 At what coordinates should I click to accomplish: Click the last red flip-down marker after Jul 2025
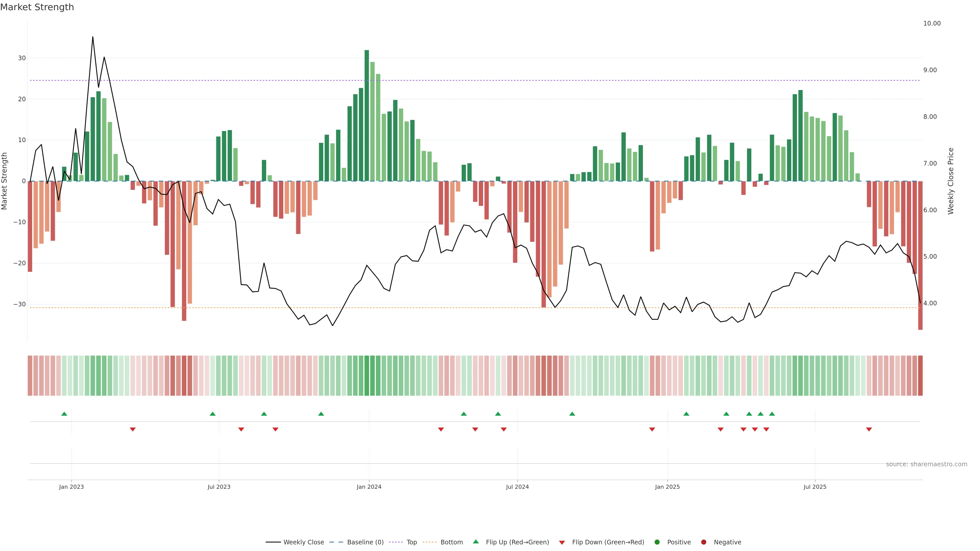pyautogui.click(x=869, y=429)
